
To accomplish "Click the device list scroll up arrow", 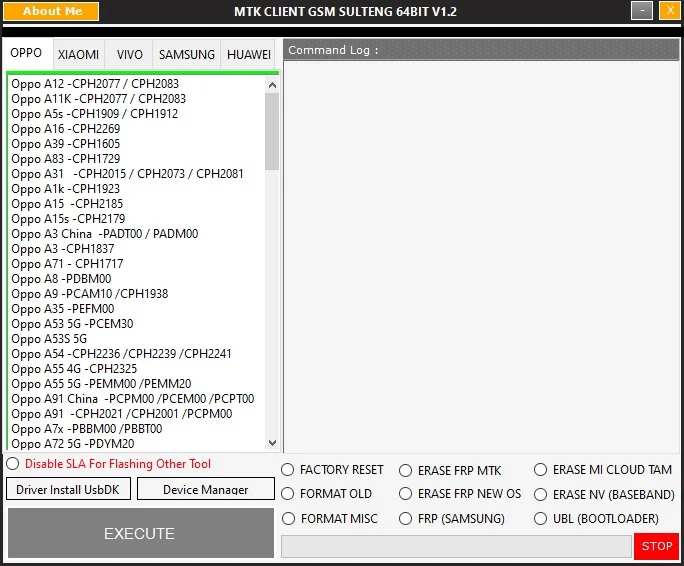I will (x=272, y=85).
